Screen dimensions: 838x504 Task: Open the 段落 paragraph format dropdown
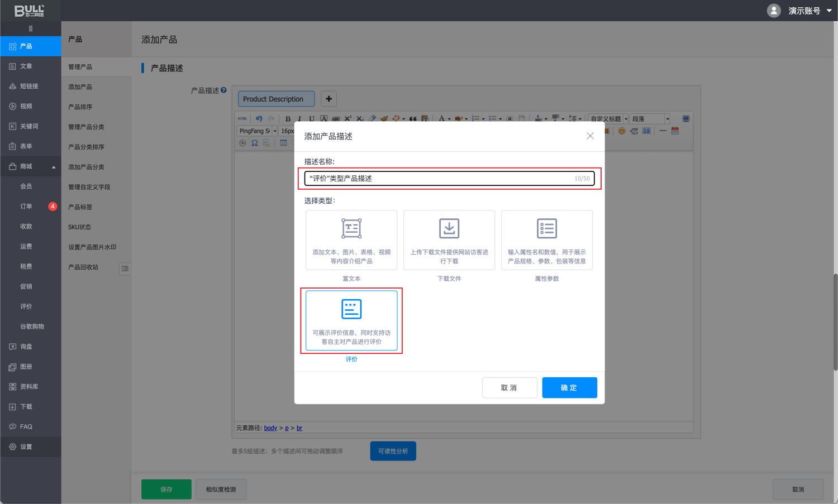point(650,118)
